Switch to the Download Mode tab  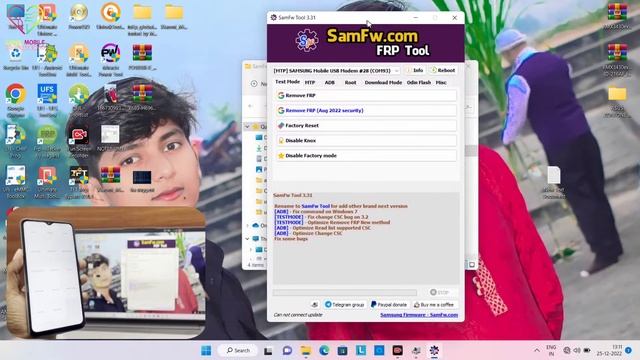[383, 82]
